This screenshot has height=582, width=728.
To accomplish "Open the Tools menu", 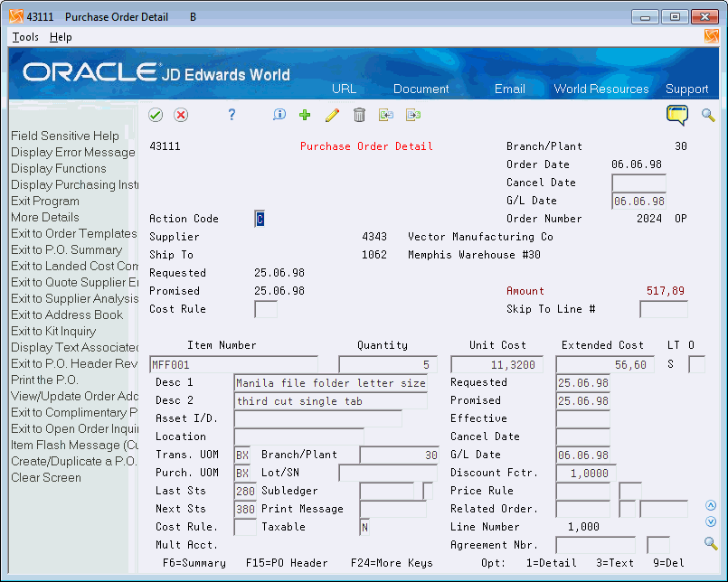I will pyautogui.click(x=25, y=37).
